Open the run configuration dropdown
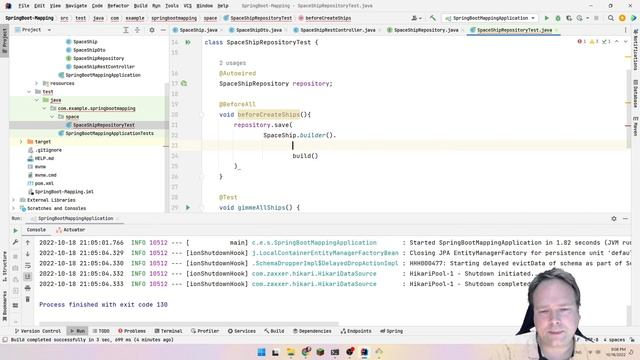 (490, 18)
